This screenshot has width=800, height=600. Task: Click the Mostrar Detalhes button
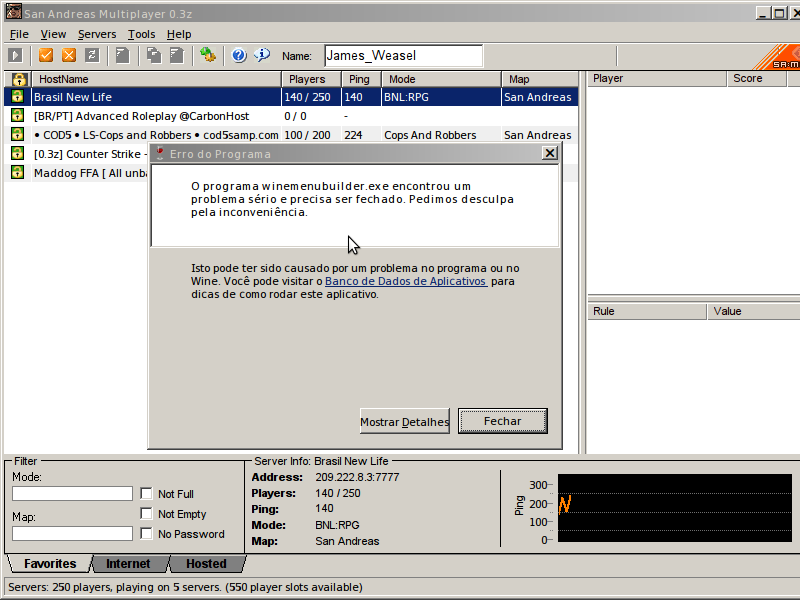[x=405, y=421]
